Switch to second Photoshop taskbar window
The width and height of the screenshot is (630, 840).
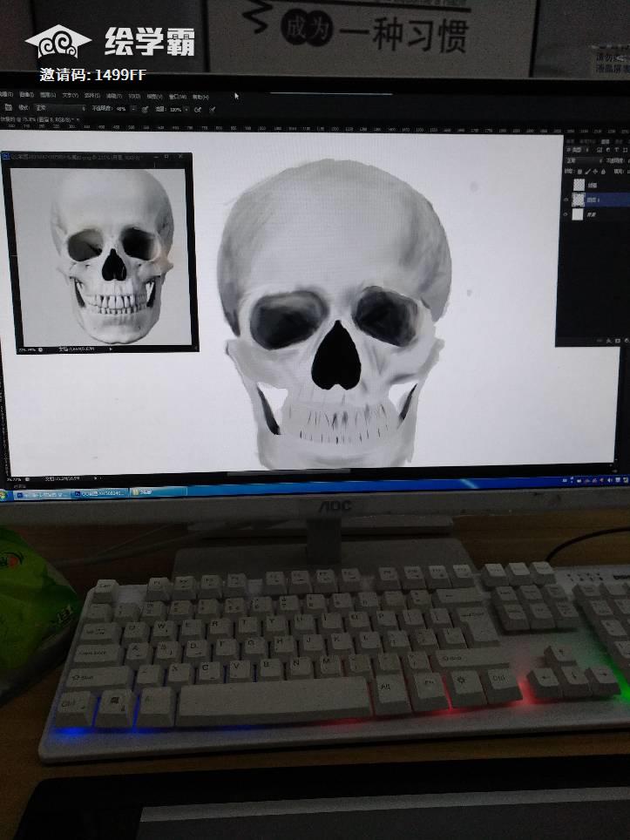click(x=99, y=493)
